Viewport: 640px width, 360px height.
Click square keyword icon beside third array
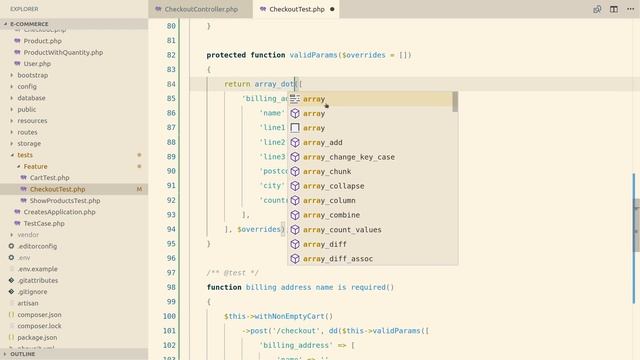(x=295, y=128)
